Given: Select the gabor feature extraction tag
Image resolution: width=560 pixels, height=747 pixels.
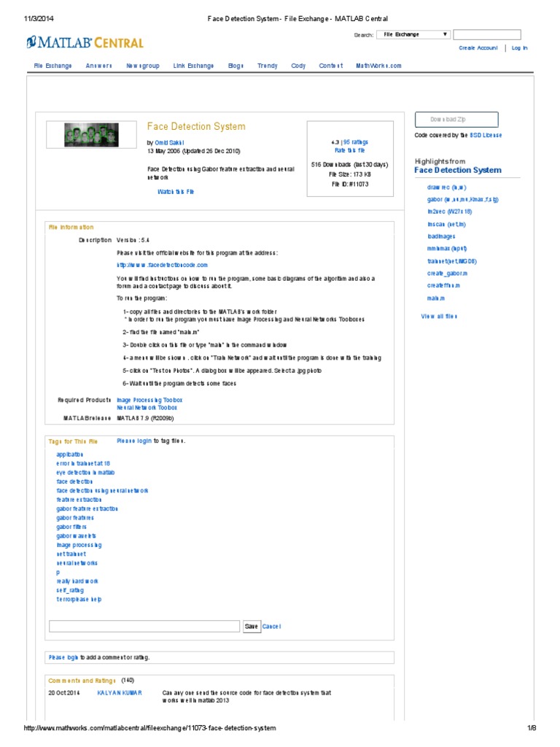Looking at the screenshot, I should (87, 508).
